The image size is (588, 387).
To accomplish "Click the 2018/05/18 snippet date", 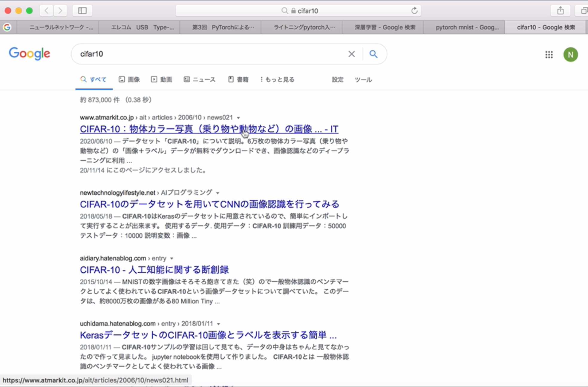I will pyautogui.click(x=96, y=216).
